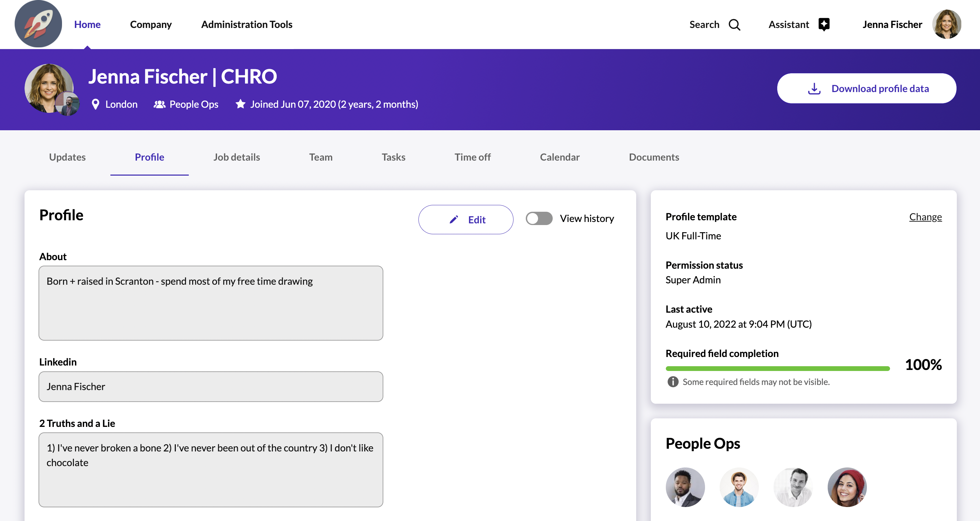Click the rocket ship home logo

coord(38,24)
